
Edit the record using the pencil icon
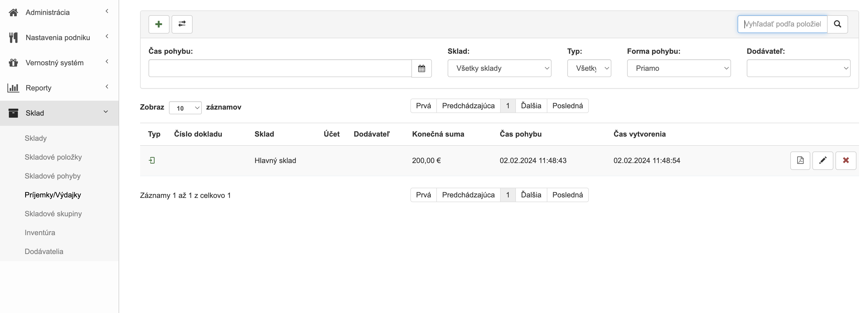tap(823, 160)
